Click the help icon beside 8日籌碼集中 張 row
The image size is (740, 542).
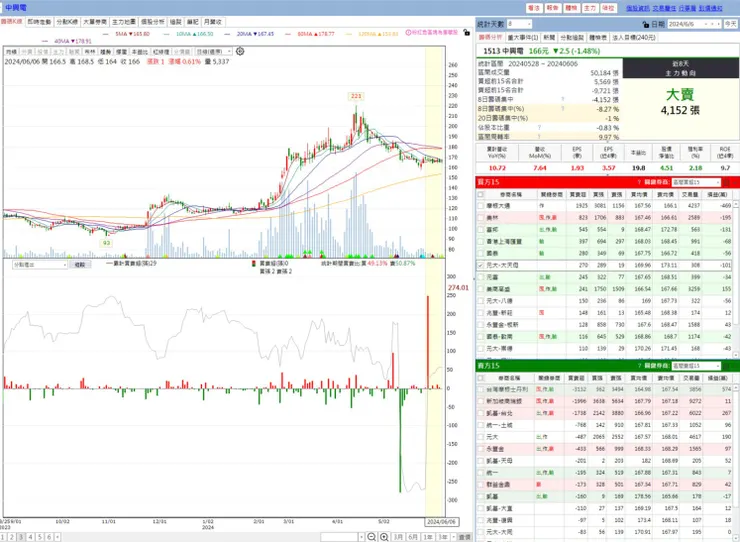point(563,100)
